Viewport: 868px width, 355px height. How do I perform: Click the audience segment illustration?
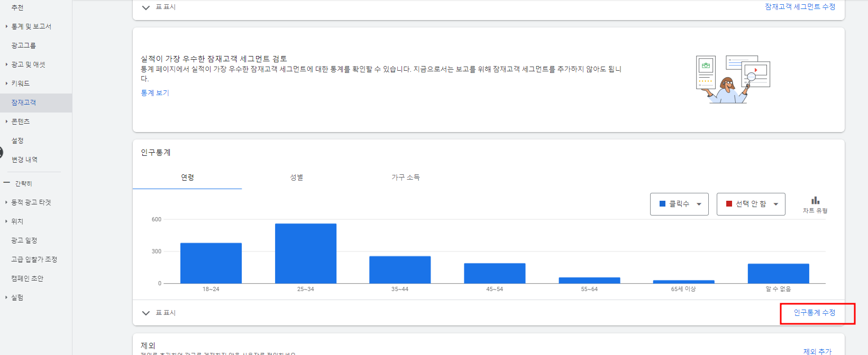coord(733,79)
